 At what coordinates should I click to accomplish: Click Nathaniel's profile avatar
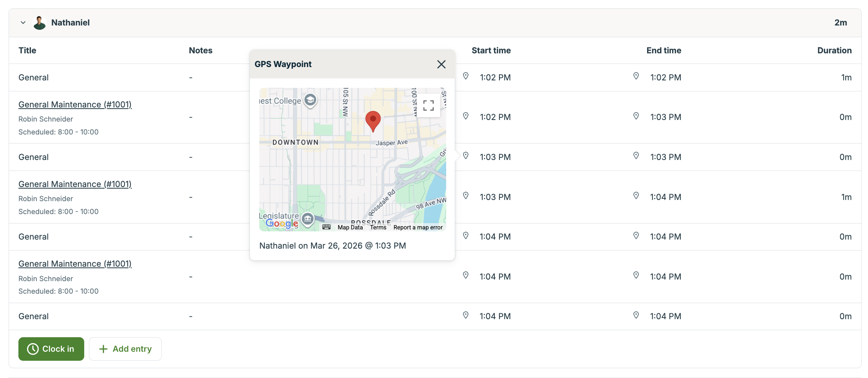point(40,23)
